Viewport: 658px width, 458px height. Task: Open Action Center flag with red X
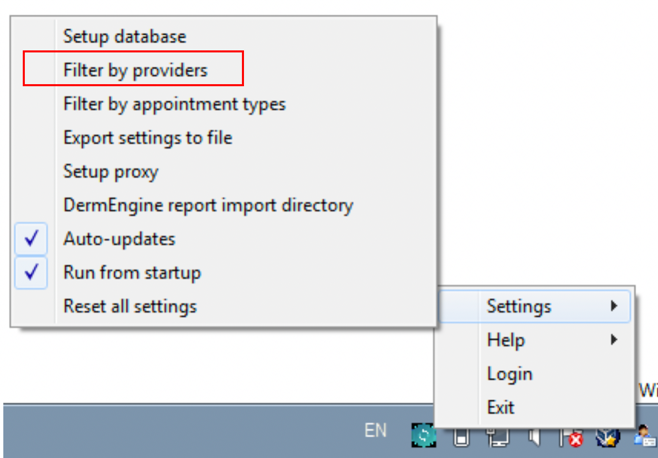(571, 436)
